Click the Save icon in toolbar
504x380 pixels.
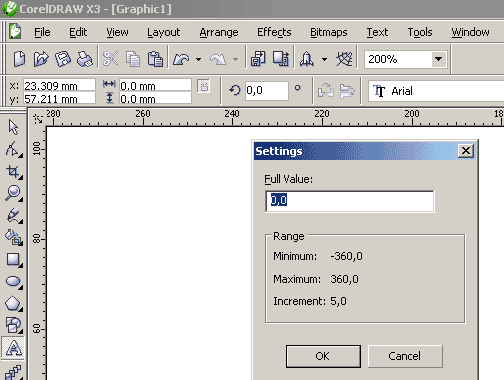(x=63, y=59)
